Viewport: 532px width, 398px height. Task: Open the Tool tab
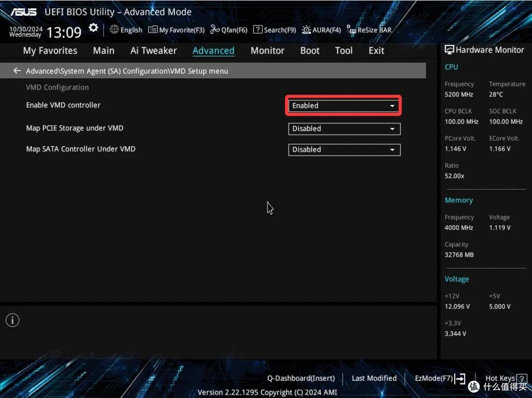pyautogui.click(x=344, y=51)
